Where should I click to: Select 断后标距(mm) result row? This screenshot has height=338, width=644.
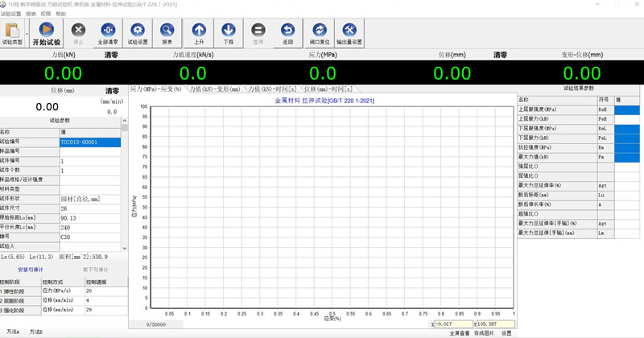pos(578,195)
